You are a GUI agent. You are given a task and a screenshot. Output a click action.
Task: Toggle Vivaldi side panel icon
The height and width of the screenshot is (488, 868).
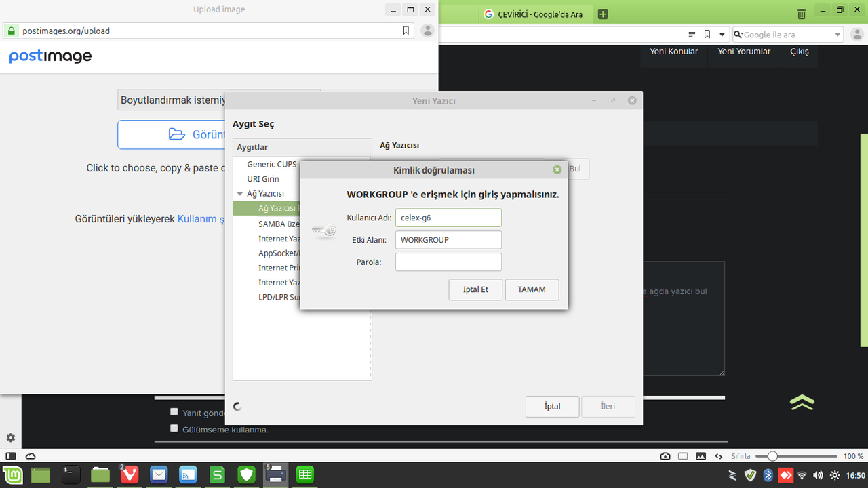[x=11, y=456]
